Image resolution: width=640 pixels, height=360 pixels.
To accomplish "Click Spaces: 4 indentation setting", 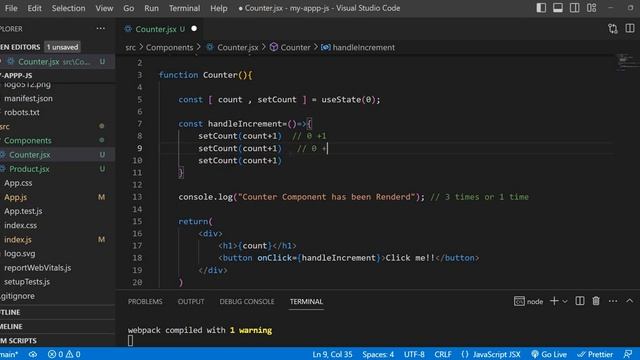I will (378, 354).
